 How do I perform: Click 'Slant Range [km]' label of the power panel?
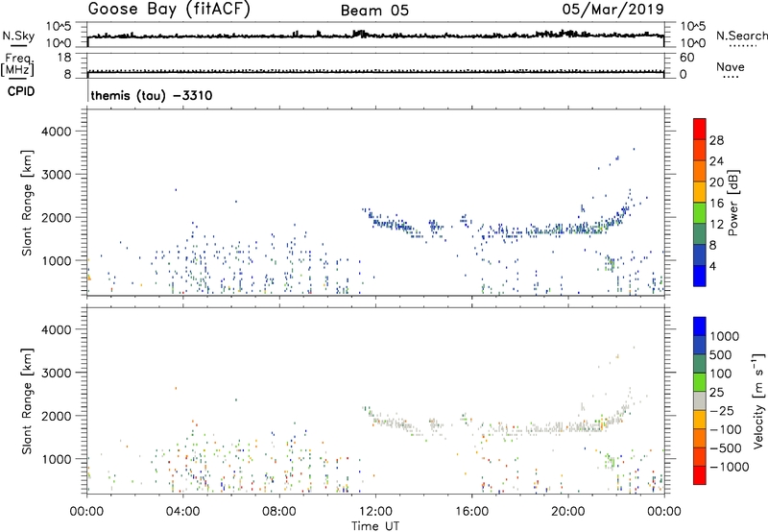tap(27, 203)
